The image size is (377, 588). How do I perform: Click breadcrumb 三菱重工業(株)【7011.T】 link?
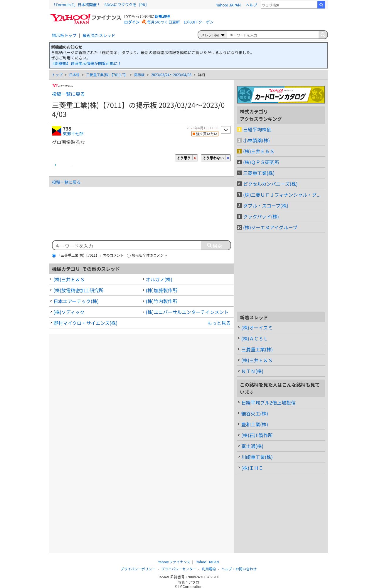(x=107, y=75)
